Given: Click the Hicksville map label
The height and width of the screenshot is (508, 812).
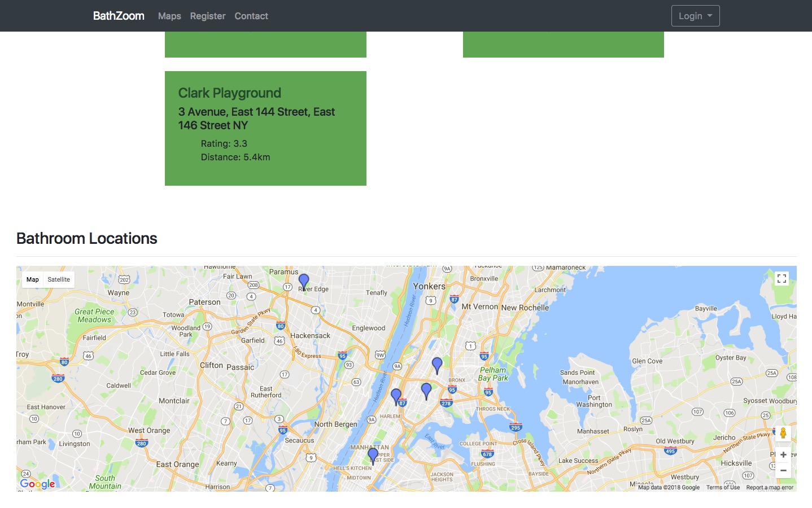Looking at the screenshot, I should [736, 463].
